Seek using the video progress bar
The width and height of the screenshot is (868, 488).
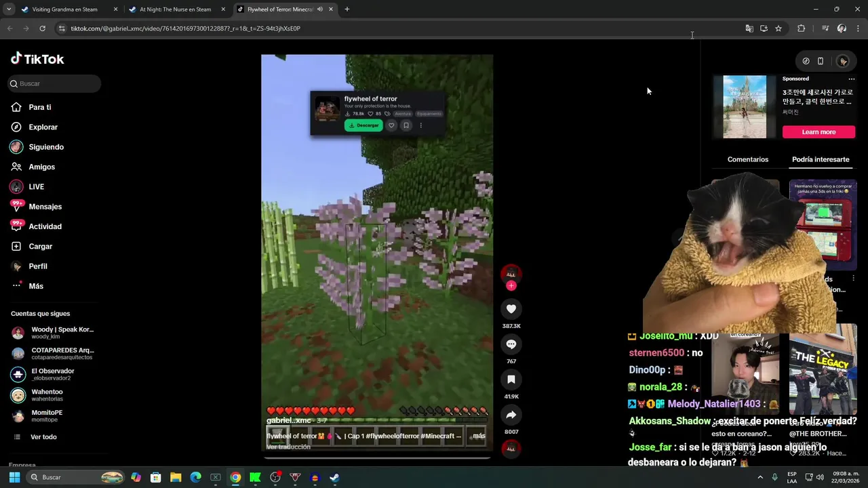click(x=377, y=457)
